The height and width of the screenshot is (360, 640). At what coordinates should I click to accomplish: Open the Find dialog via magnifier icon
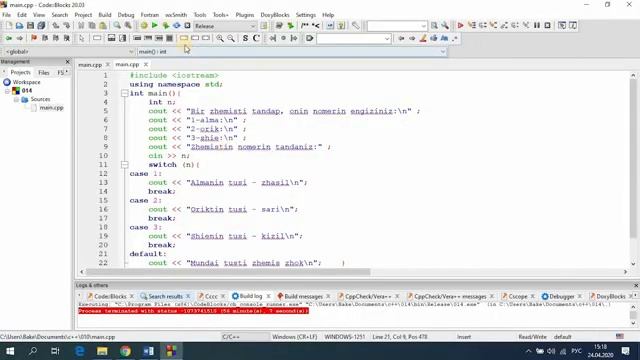pos(117,25)
